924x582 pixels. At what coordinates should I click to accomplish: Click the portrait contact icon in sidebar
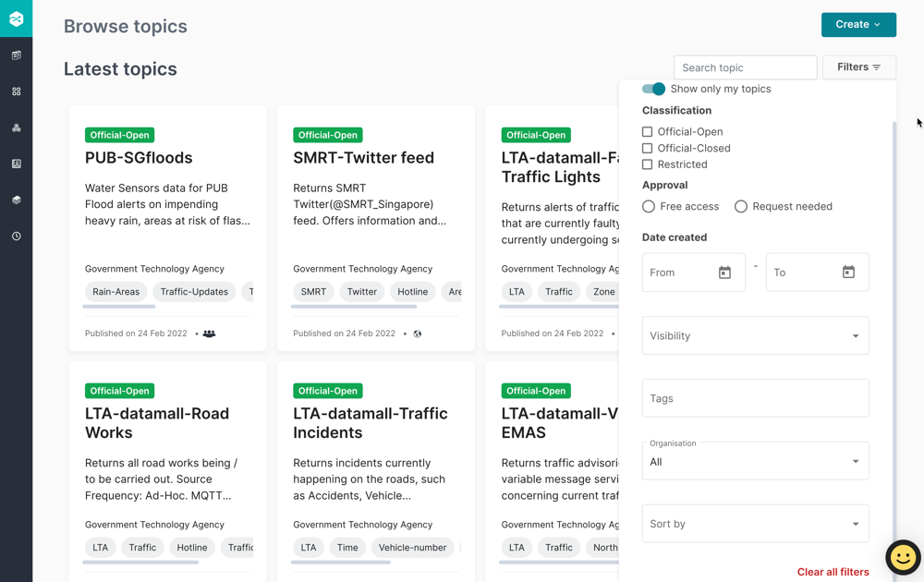click(16, 164)
